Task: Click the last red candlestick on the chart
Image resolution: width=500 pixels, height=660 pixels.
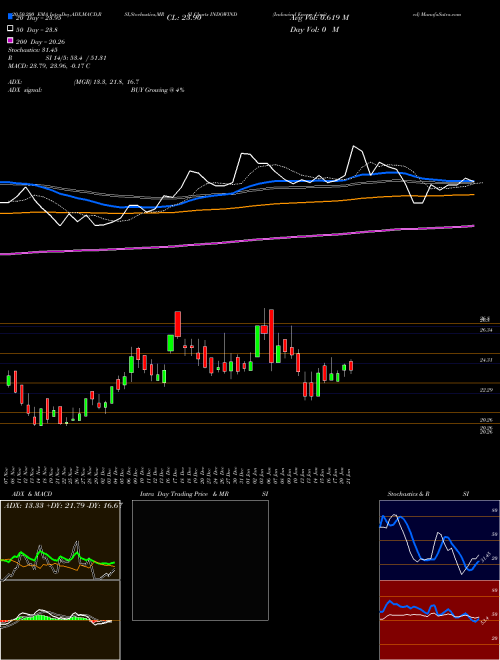Action: pyautogui.click(x=351, y=366)
